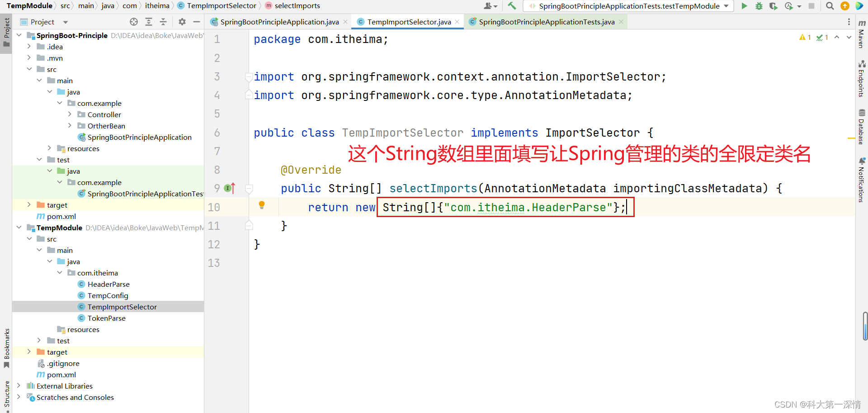Open the Endpoints tool window

tap(862, 79)
